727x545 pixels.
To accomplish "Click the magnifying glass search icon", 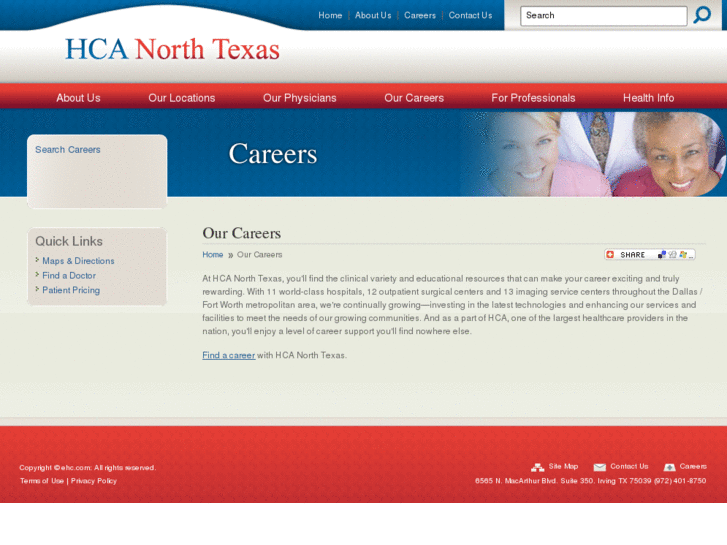I will 702,15.
